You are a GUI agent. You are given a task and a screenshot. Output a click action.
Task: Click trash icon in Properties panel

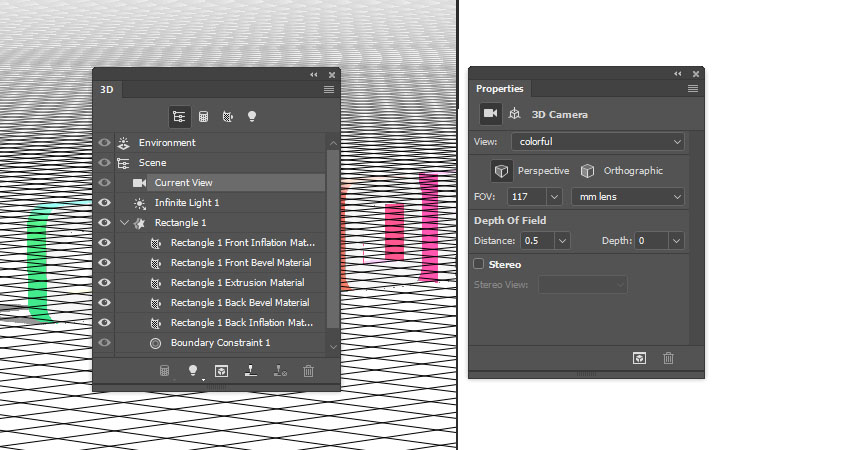[668, 358]
